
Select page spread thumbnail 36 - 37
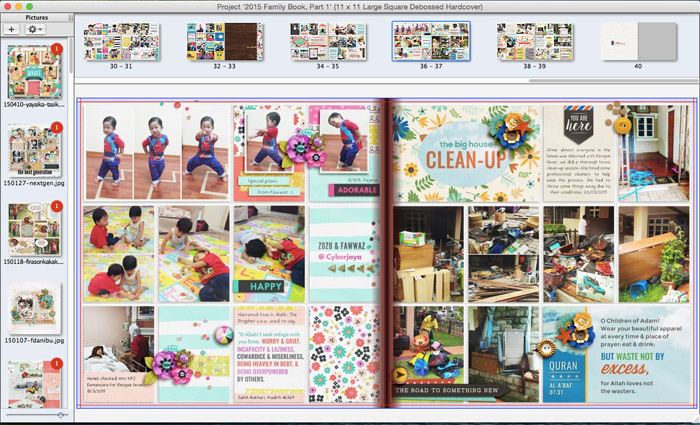click(x=431, y=41)
